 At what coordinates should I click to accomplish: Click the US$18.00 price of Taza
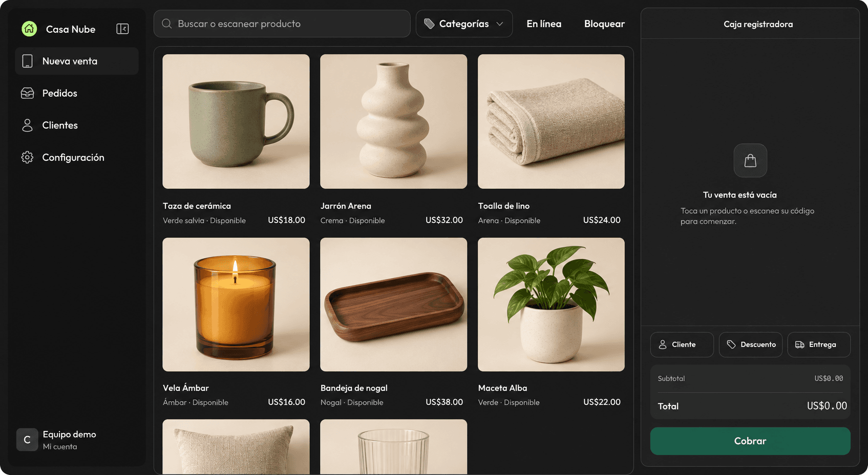287,220
